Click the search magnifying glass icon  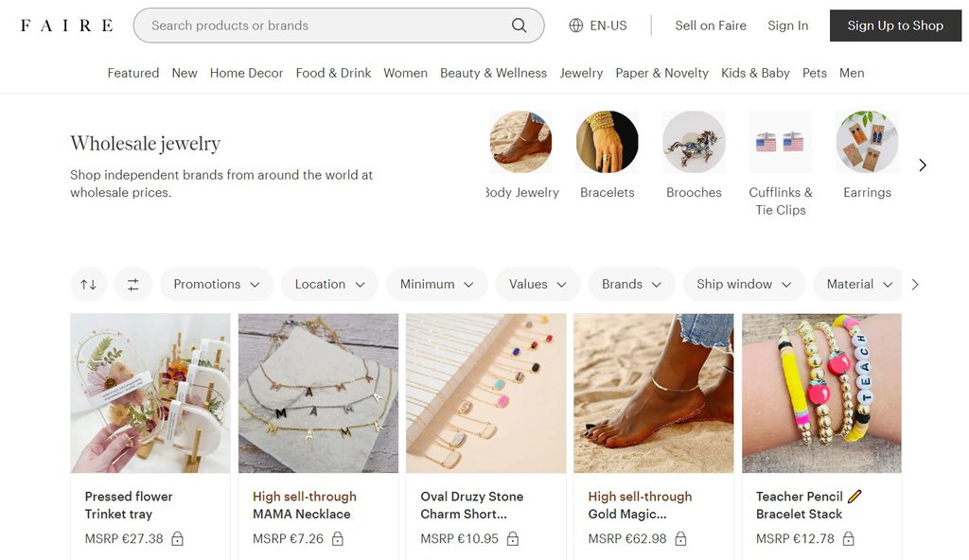pos(518,26)
